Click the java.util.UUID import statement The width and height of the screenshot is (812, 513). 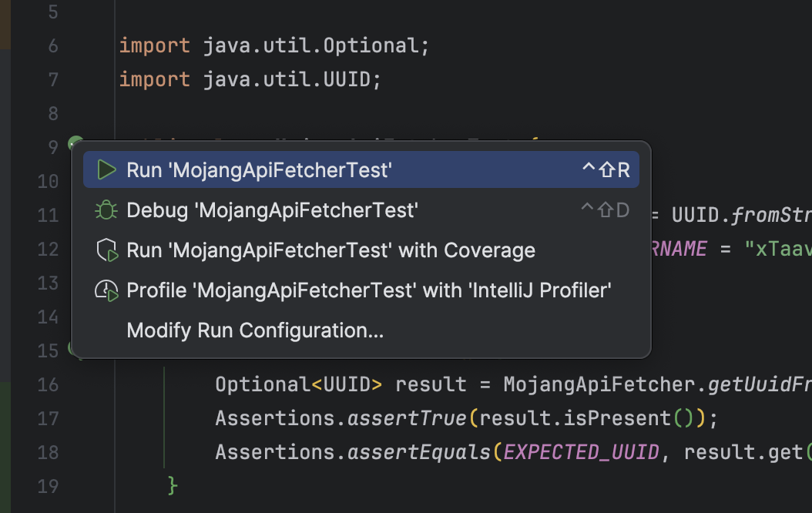pos(250,80)
